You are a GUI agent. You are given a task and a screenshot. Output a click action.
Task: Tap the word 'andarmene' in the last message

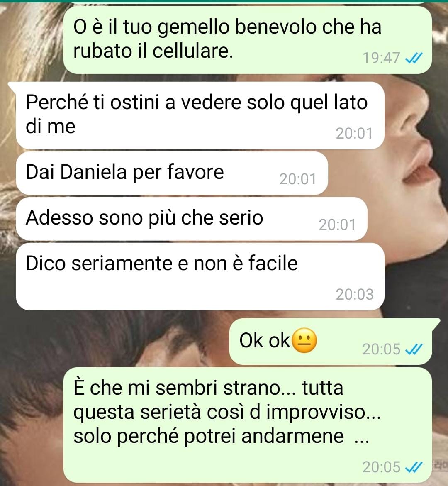[292, 436]
